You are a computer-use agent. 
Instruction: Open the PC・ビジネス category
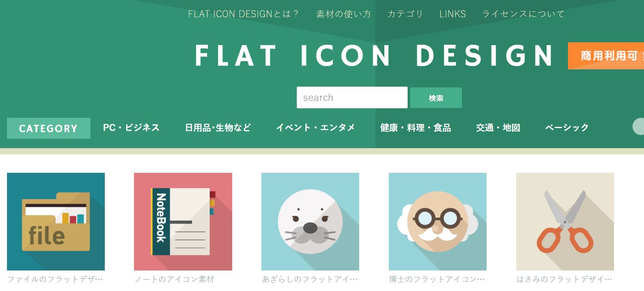point(131,128)
